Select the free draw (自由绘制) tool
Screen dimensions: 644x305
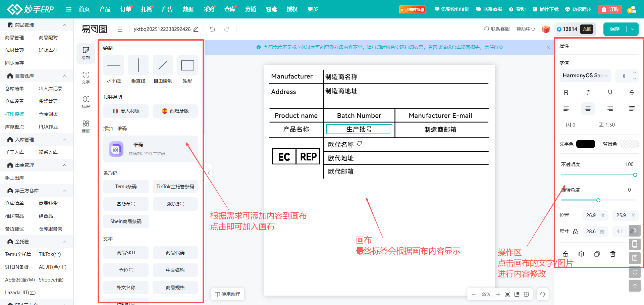coord(163,65)
